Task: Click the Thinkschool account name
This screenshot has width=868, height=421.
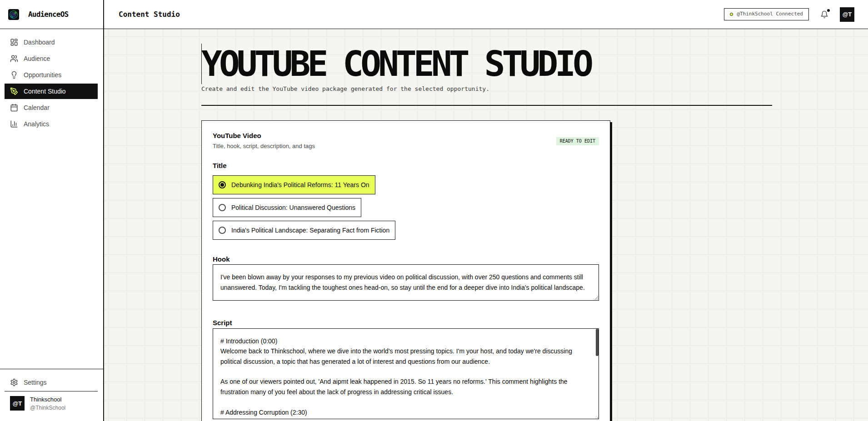Action: click(45, 400)
